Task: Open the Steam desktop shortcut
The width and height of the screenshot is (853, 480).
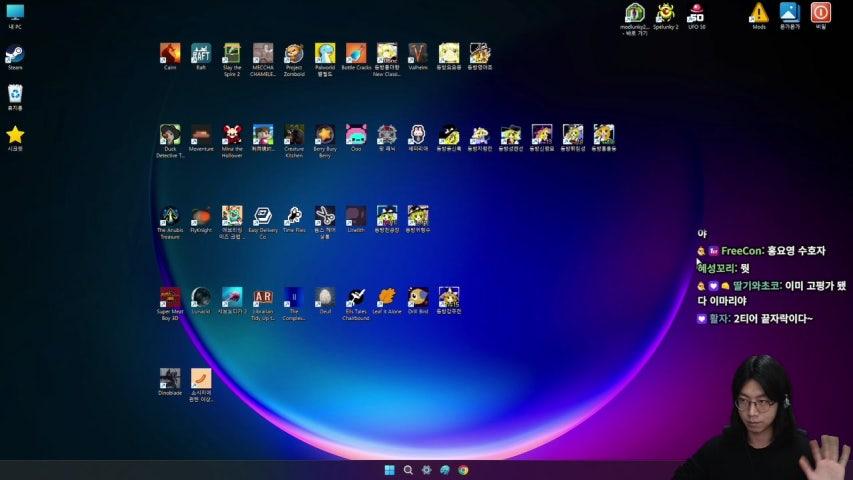Action: (x=15, y=55)
